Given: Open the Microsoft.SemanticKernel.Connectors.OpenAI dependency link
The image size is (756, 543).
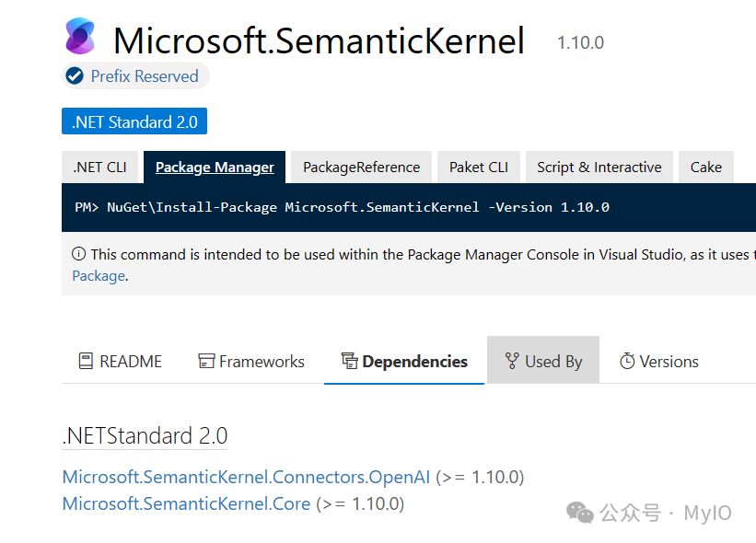Looking at the screenshot, I should coord(244,477).
